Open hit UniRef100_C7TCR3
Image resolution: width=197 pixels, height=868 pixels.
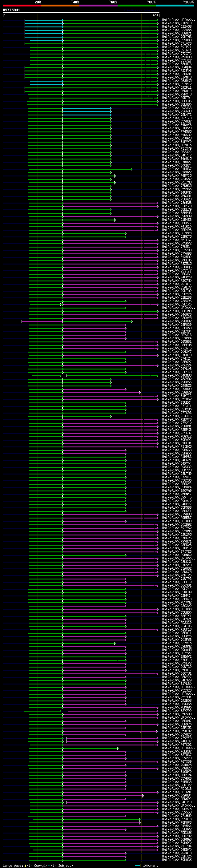click(x=177, y=412)
